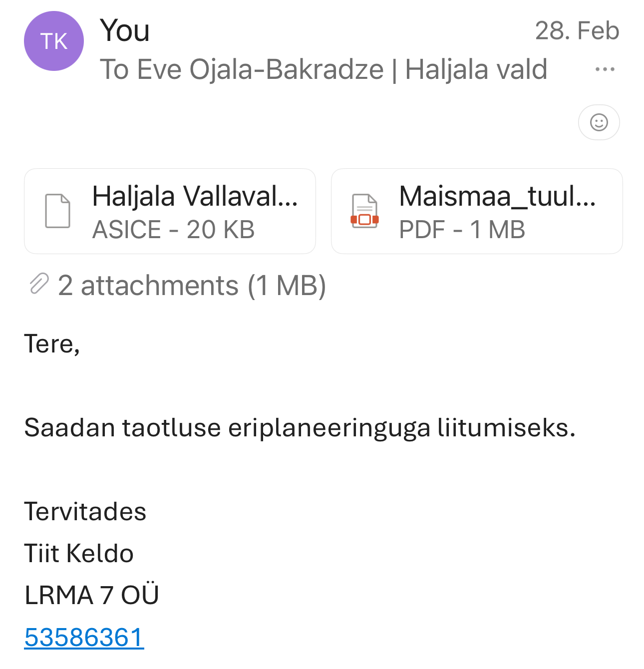Open the Haljala Vallaval... attachment
Image resolution: width=644 pixels, height=669 pixels.
click(x=195, y=196)
